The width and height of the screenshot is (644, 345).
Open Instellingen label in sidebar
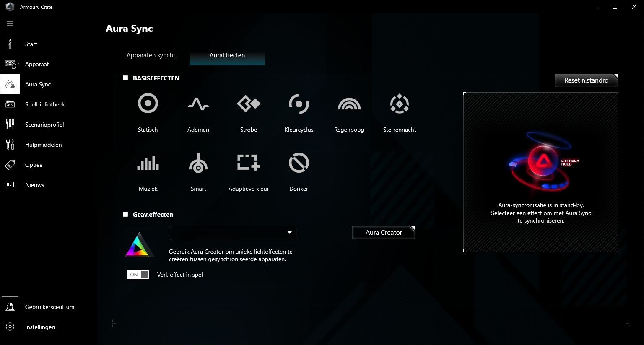point(40,327)
